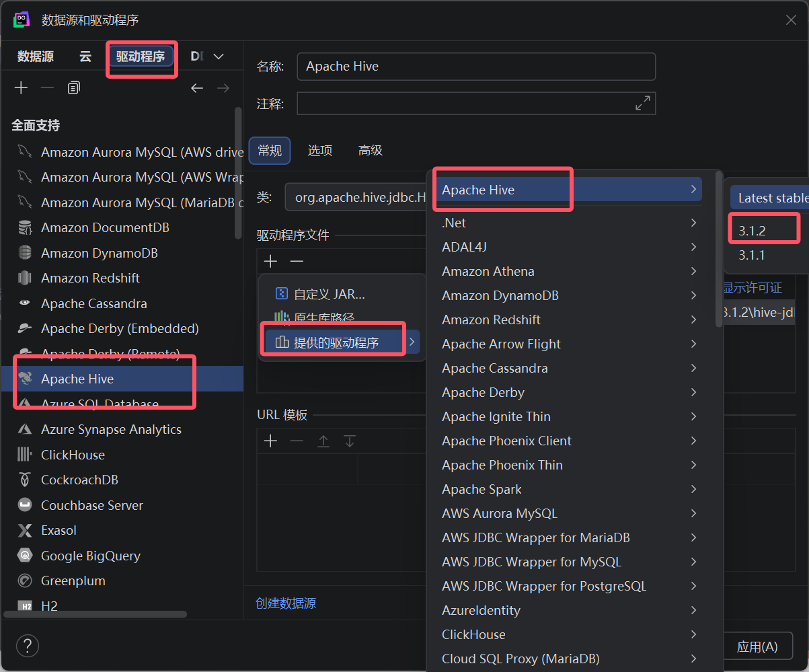Select Greenplum driver icon
The image size is (809, 672).
(25, 581)
